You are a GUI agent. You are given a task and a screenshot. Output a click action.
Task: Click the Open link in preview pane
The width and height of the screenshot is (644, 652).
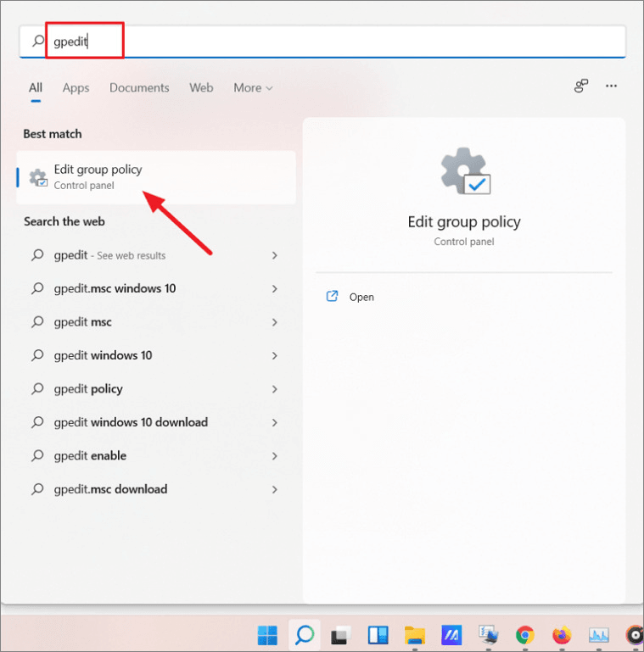[x=361, y=298]
